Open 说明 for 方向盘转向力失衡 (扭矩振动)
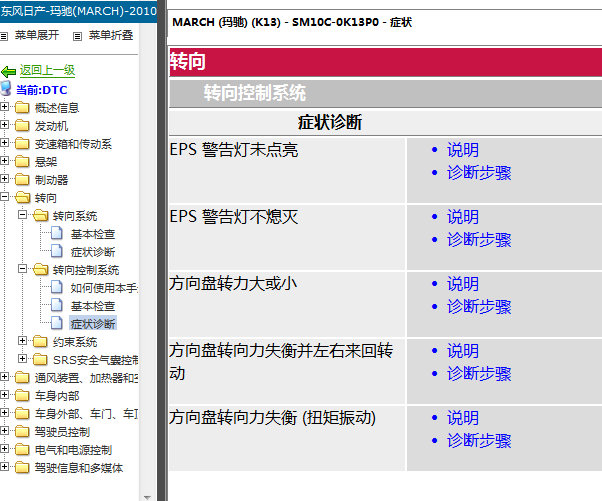The height and width of the screenshot is (501, 602). 463,418
